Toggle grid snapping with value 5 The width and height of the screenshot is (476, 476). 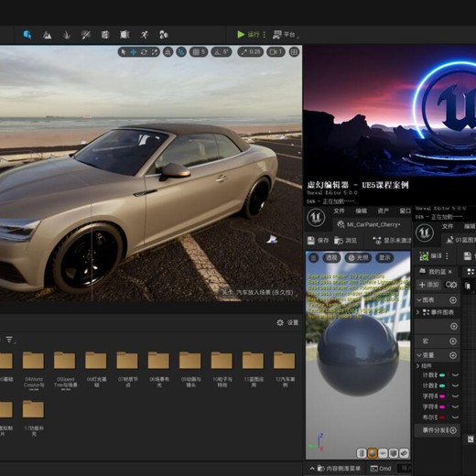[x=199, y=52]
